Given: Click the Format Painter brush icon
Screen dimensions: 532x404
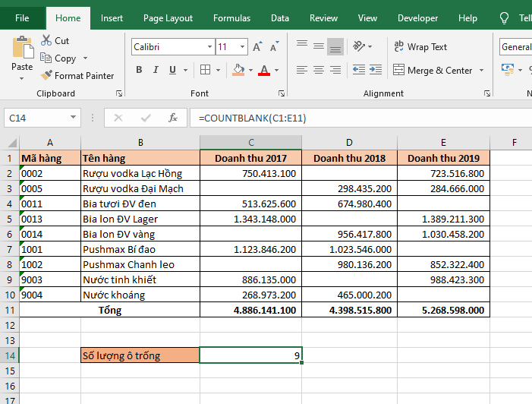Looking at the screenshot, I should 46,76.
